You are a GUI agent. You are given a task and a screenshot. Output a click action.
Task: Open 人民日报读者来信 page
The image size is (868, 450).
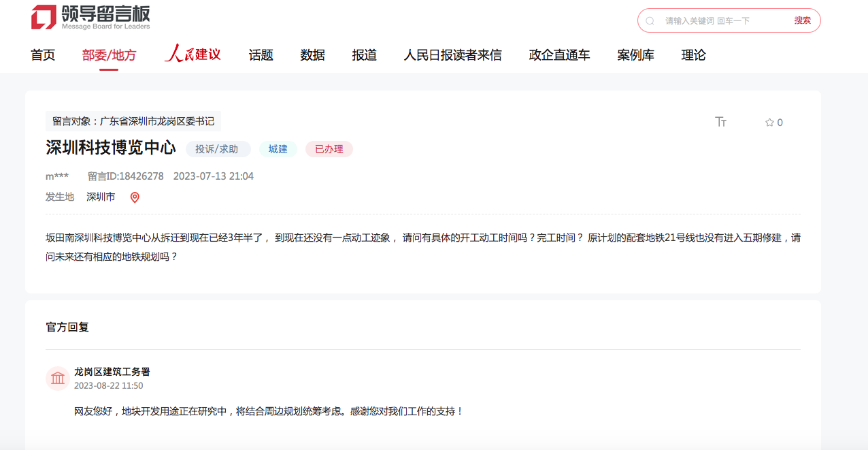[452, 55]
